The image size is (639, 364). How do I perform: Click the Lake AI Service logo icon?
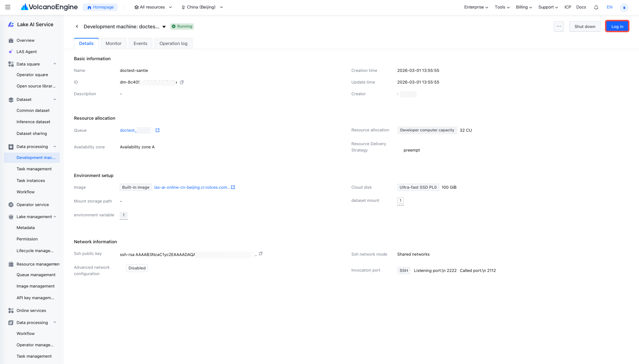click(11, 24)
